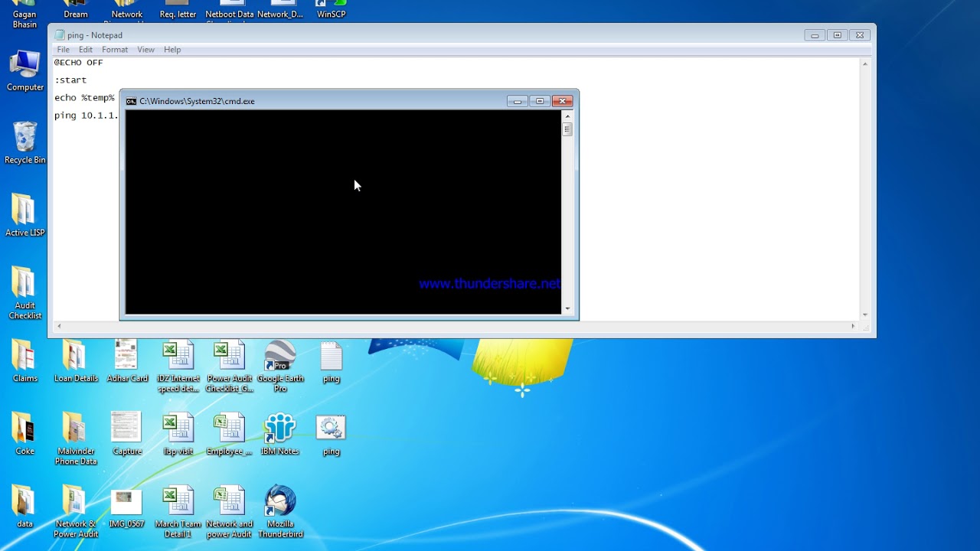The image size is (980, 551).
Task: Select the Network and power Audit Excel file
Action: (230, 512)
